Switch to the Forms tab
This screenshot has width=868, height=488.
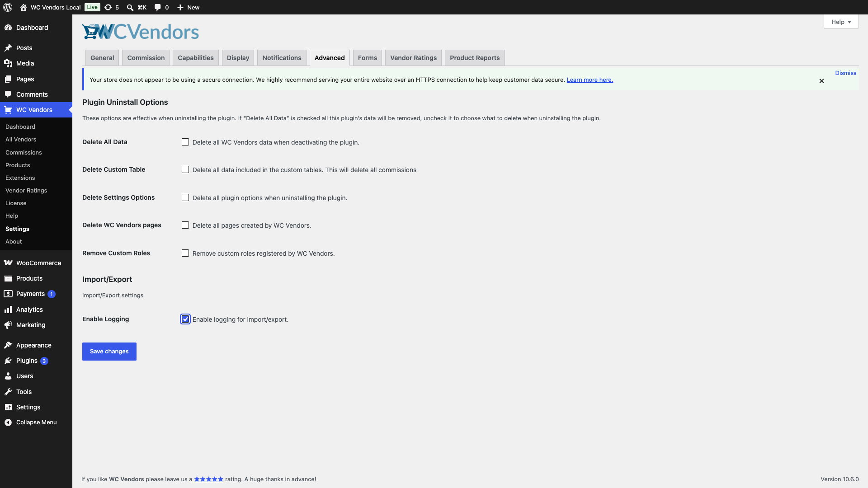368,58
